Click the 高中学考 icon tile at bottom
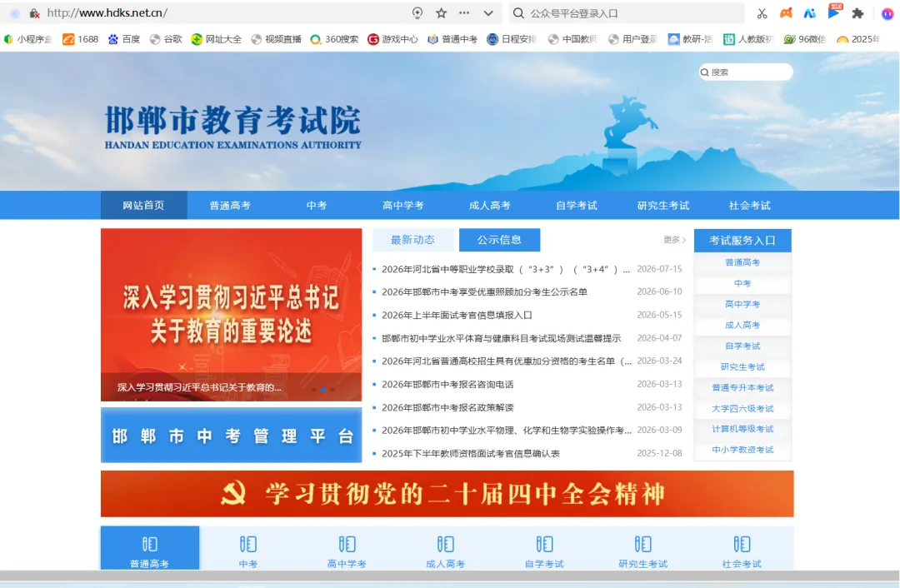The width and height of the screenshot is (900, 588). (x=347, y=548)
